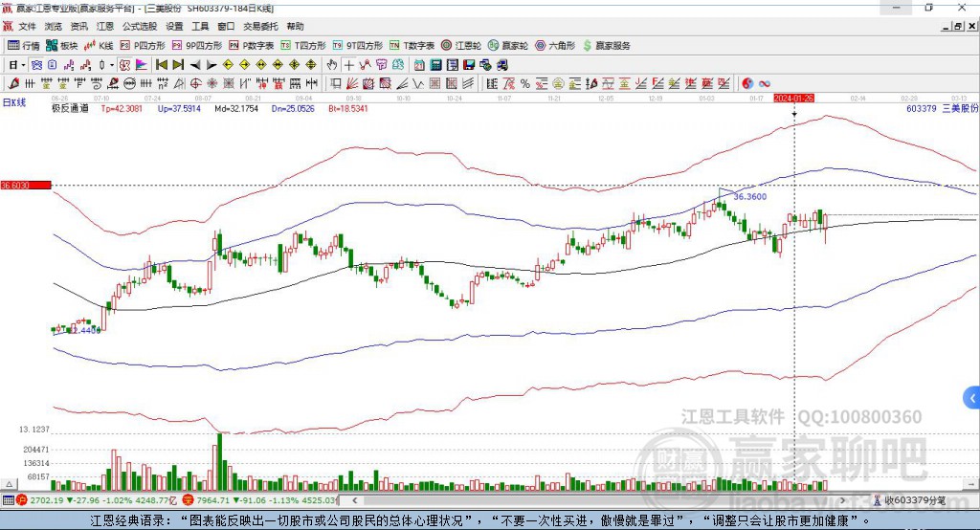This screenshot has height=530, width=980.
Task: Open the 设置 menu
Action: [174, 26]
